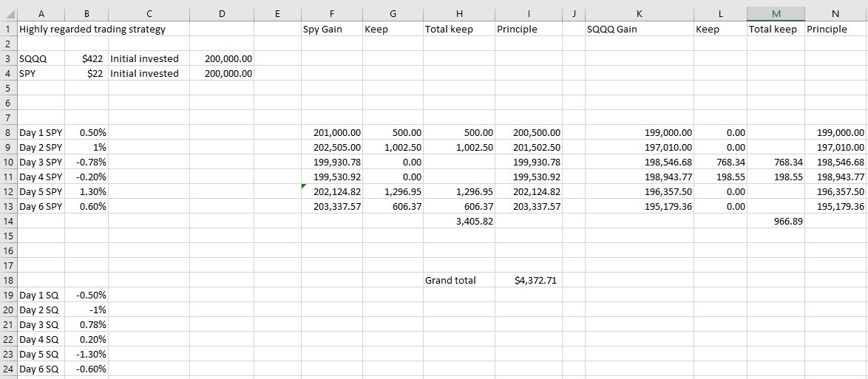Select column K header
This screenshot has height=379, width=868.
pos(639,14)
